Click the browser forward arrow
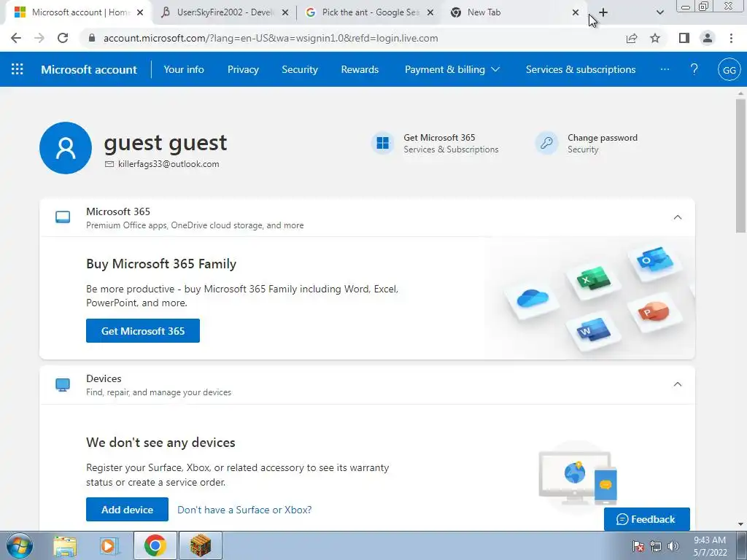Image resolution: width=747 pixels, height=560 pixels. point(39,38)
